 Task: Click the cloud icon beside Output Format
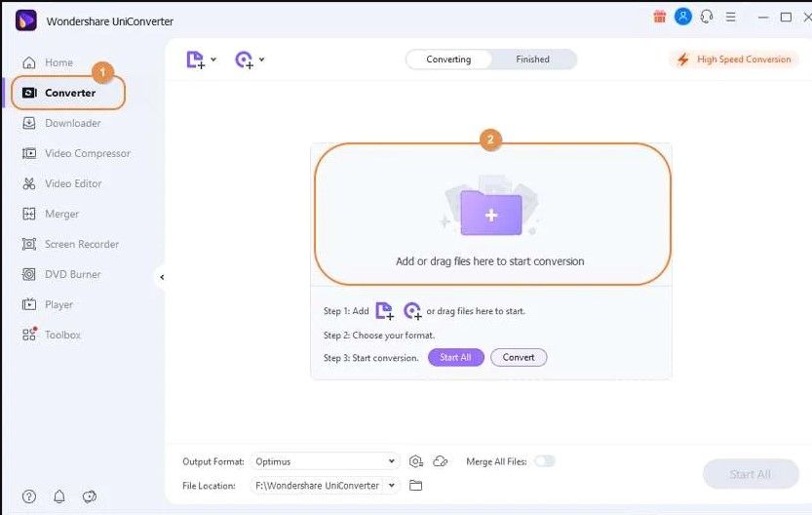(441, 461)
